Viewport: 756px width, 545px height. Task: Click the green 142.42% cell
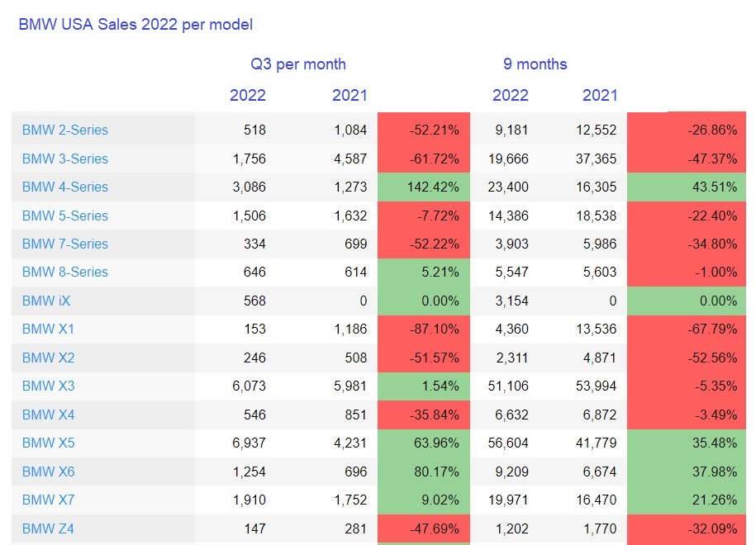pyautogui.click(x=423, y=187)
